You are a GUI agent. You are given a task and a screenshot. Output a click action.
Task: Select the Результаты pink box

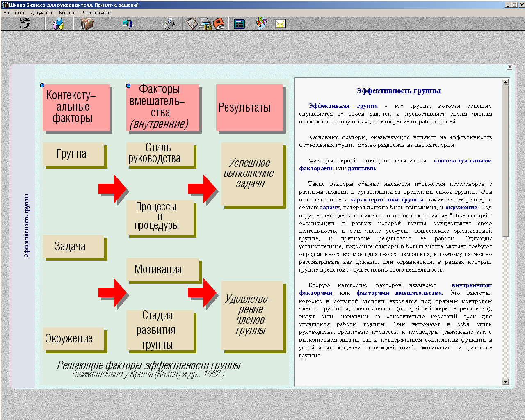(249, 107)
